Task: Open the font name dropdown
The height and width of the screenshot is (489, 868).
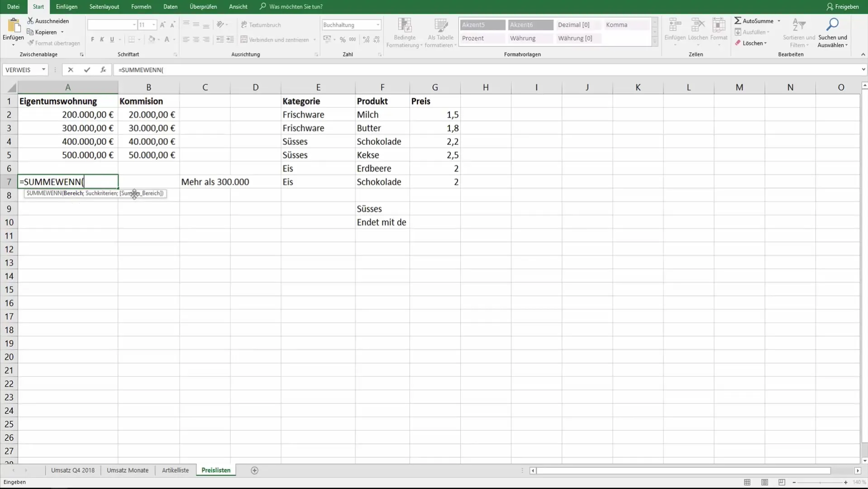Action: (x=134, y=25)
